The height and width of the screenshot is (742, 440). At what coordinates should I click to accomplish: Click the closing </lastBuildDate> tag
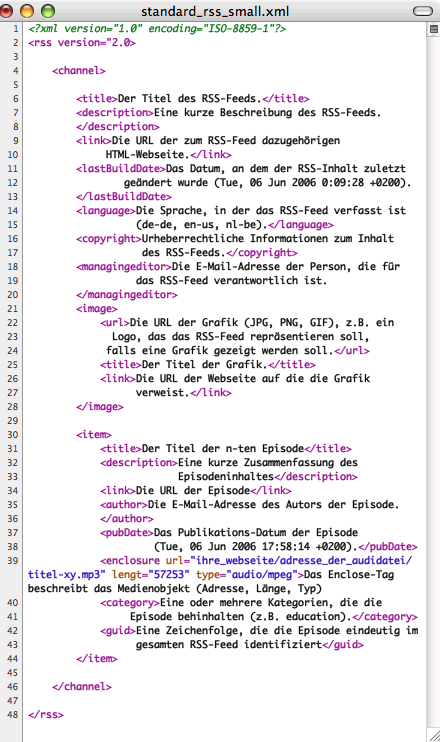coord(123,196)
